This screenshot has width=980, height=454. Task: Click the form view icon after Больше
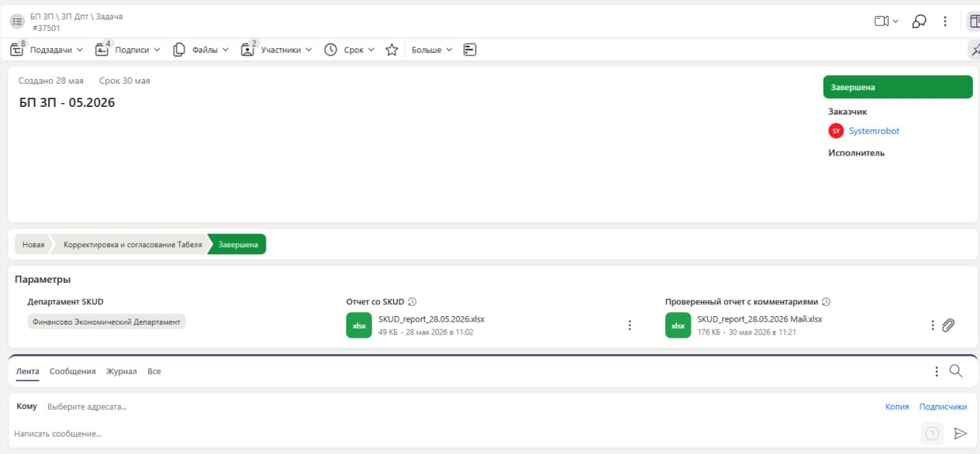click(469, 50)
